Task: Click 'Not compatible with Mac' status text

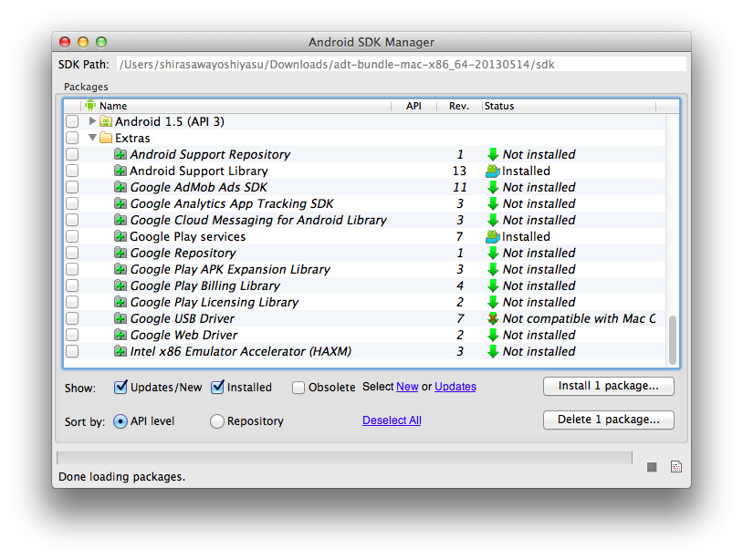Action: tap(579, 318)
